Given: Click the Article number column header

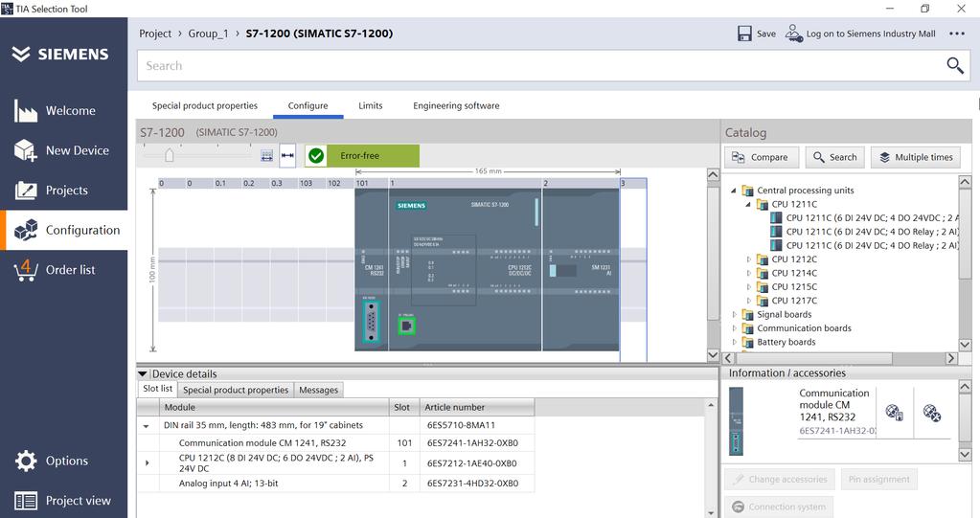Looking at the screenshot, I should click(477, 407).
